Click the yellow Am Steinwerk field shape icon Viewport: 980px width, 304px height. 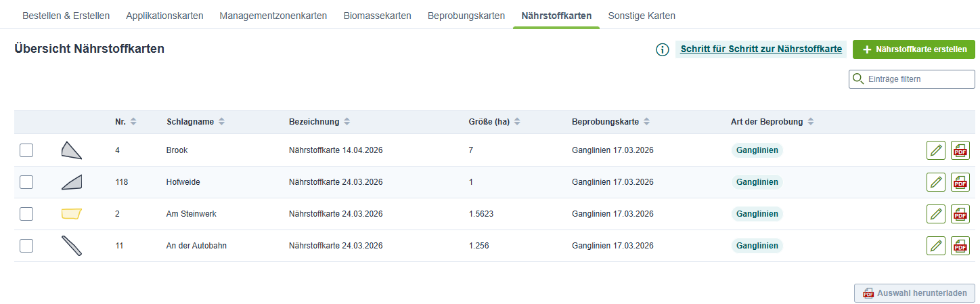pyautogui.click(x=71, y=214)
